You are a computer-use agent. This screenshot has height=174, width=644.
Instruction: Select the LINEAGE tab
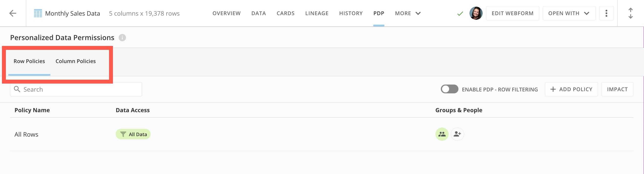pyautogui.click(x=317, y=13)
